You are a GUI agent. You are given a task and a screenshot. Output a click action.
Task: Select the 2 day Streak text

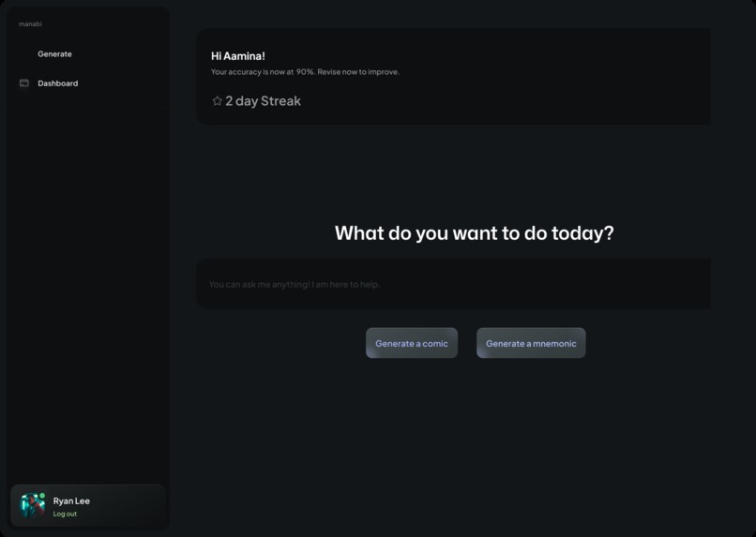click(x=263, y=100)
